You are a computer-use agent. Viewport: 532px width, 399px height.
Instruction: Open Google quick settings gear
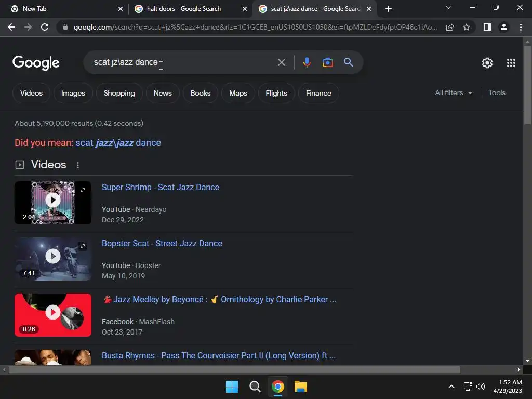coord(487,63)
